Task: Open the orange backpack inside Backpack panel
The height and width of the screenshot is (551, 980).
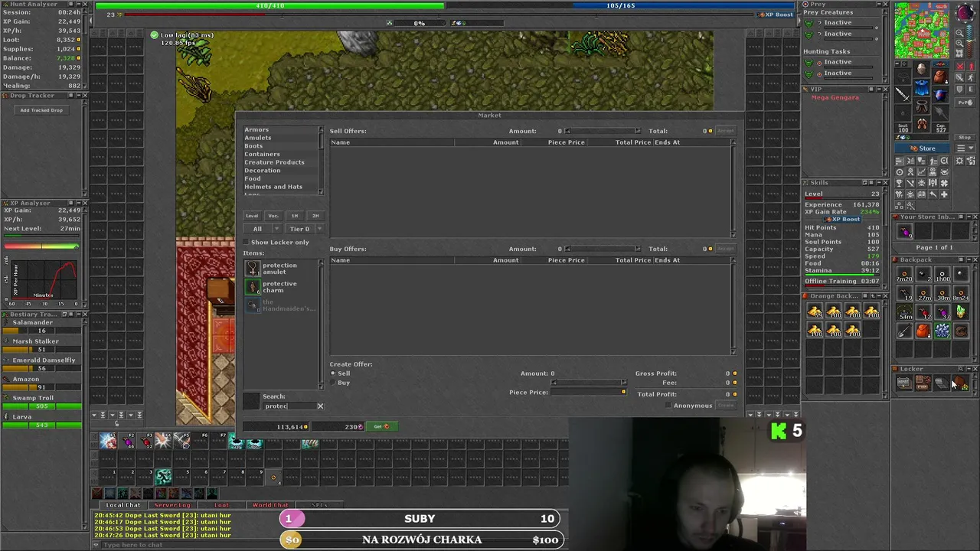Action: [923, 331]
